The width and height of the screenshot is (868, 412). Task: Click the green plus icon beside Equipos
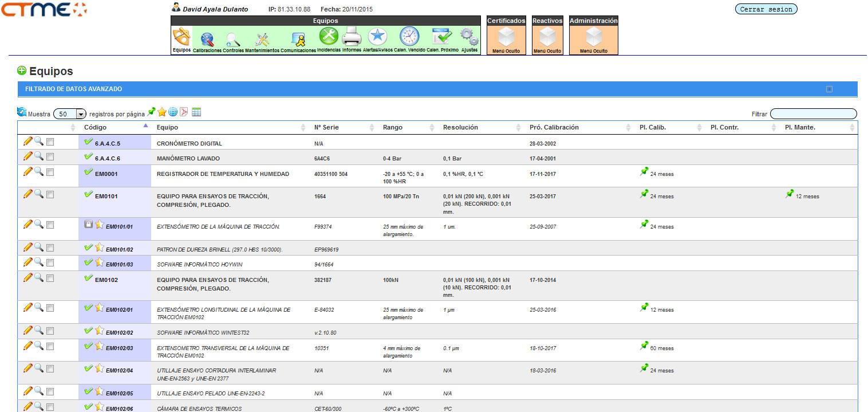point(22,71)
